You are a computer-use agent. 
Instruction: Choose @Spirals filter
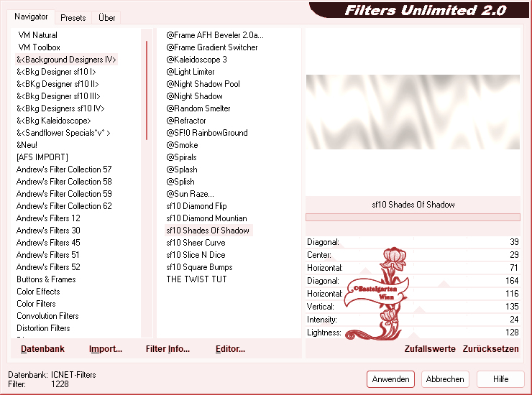(x=181, y=157)
